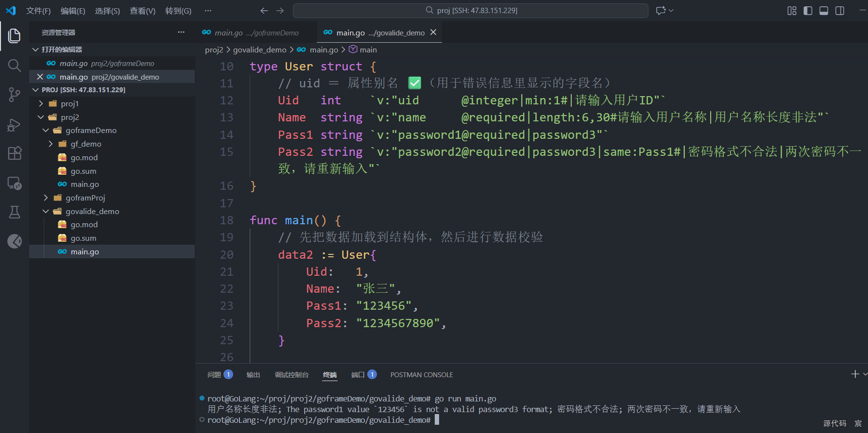868x433 pixels.
Task: Open the POSTMAN CONSOLE panel tab
Action: [x=422, y=374]
